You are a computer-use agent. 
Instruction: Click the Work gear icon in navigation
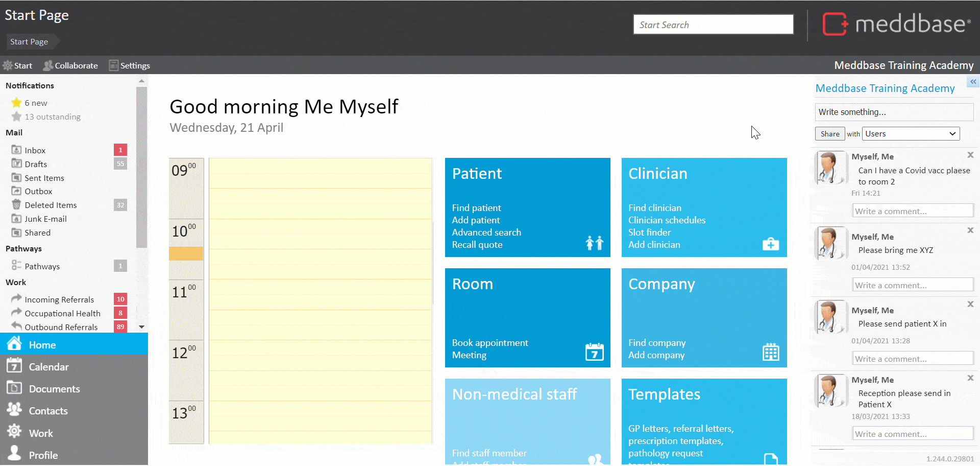point(14,431)
